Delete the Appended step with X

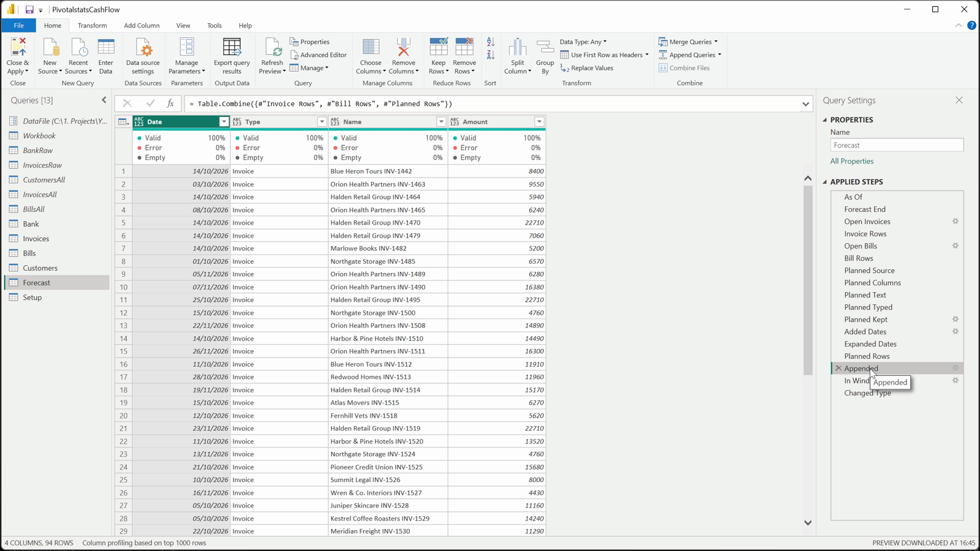pyautogui.click(x=838, y=369)
